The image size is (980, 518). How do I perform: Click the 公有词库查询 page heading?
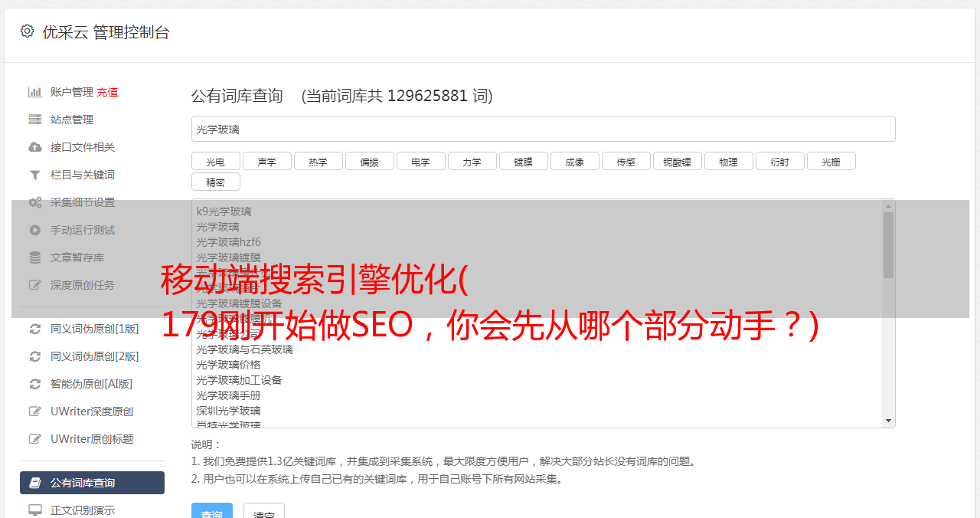click(x=237, y=96)
